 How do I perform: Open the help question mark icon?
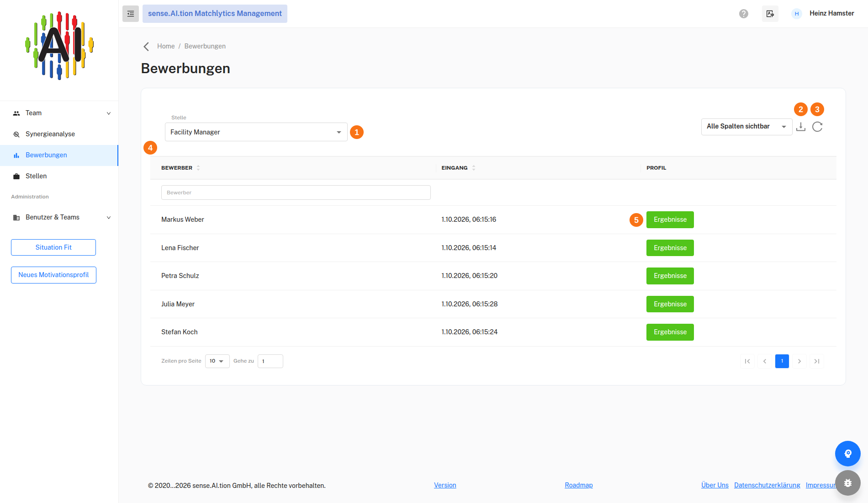coord(744,14)
